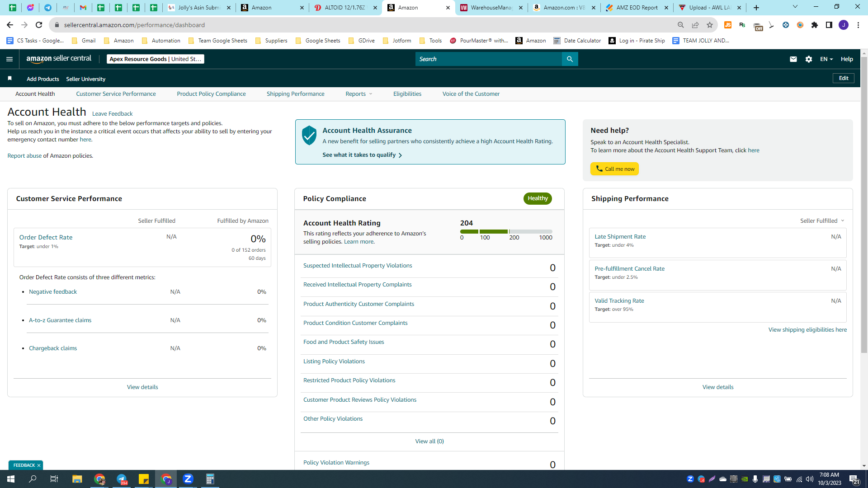
Task: Open the EN language dropdown
Action: (826, 59)
